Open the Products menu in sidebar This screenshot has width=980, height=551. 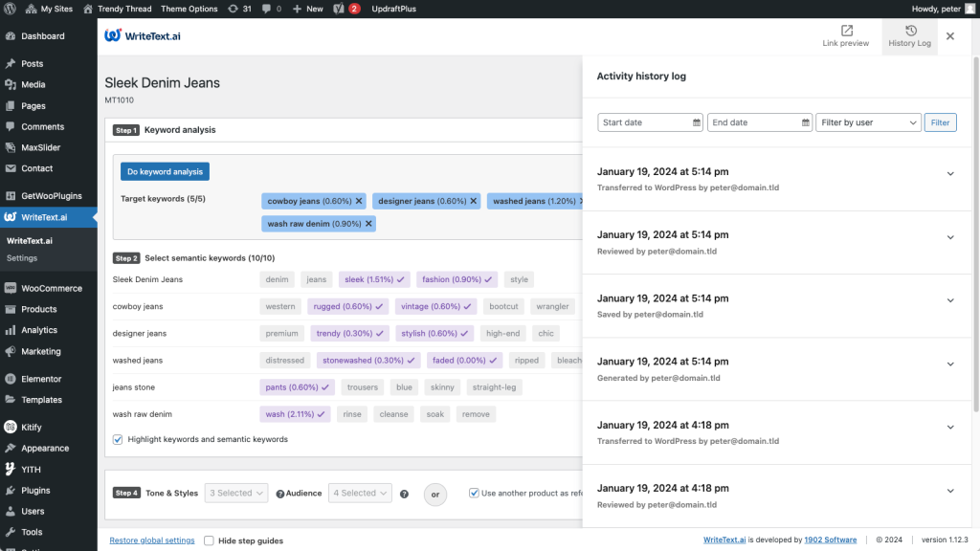click(39, 309)
